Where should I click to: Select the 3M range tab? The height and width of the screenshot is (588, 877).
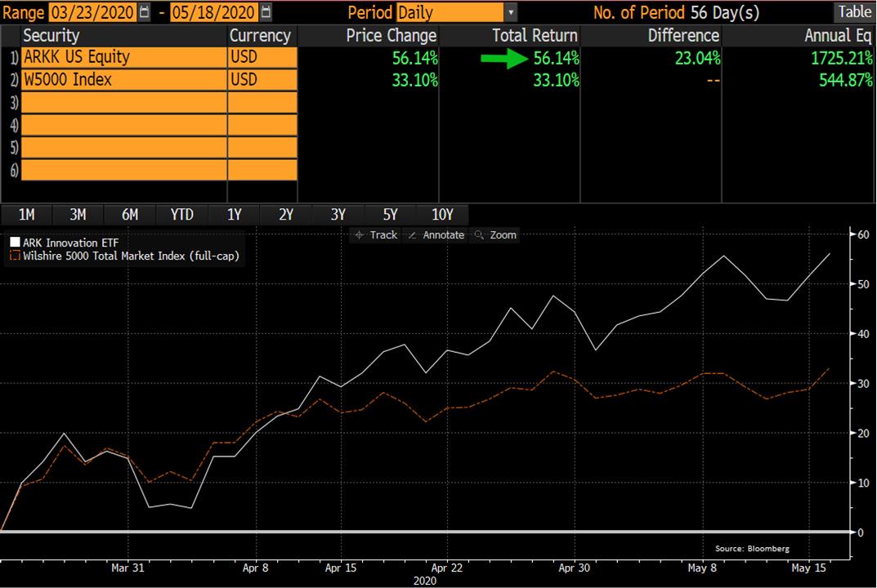pyautogui.click(x=78, y=215)
